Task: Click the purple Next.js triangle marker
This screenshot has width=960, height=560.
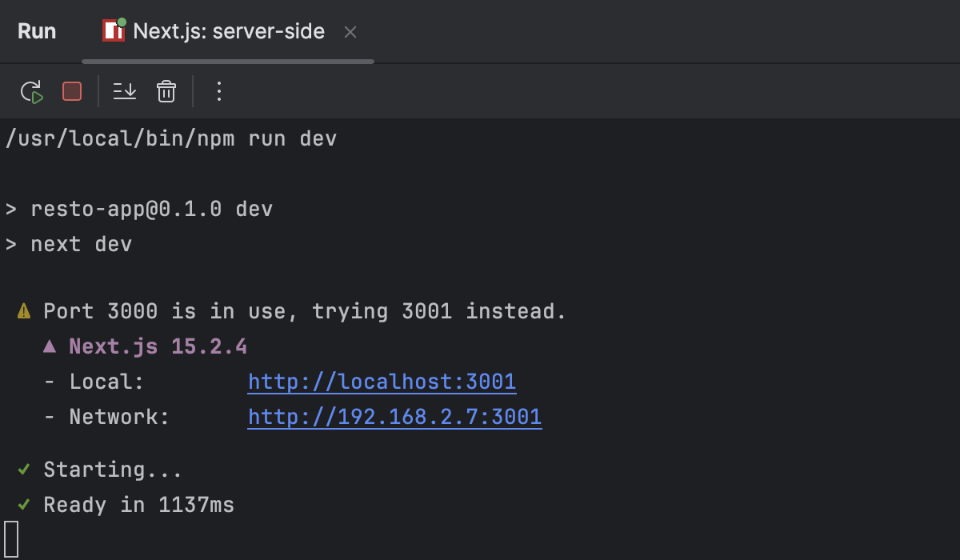Action: point(50,346)
